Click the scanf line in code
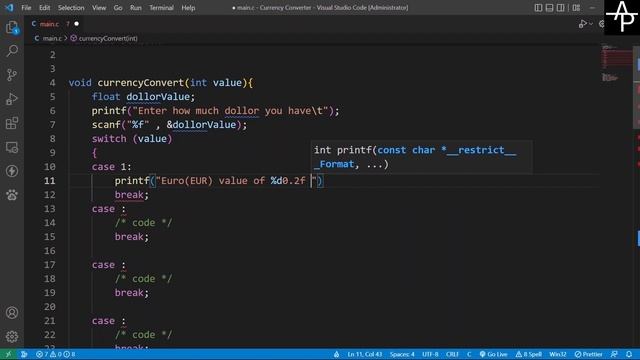The width and height of the screenshot is (640, 360). 169,124
